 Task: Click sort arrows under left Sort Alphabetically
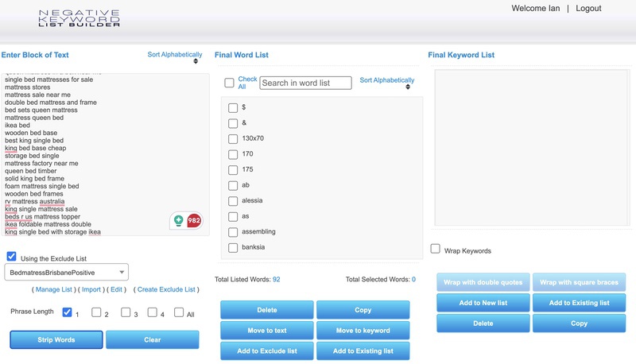[x=196, y=61]
